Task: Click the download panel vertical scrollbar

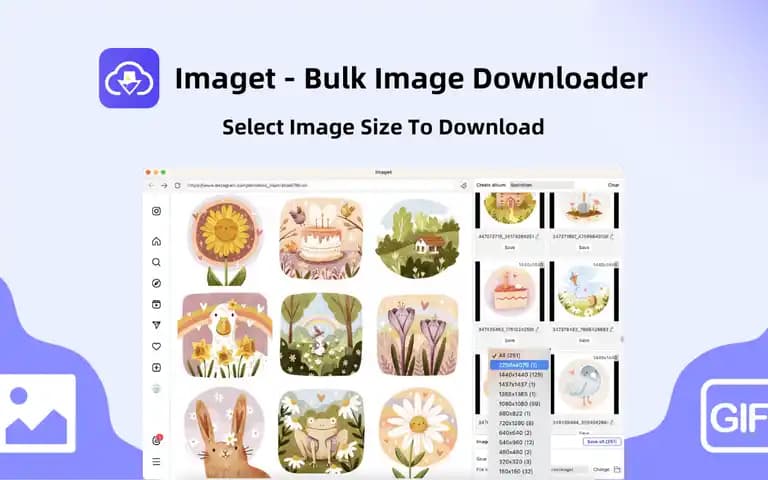Action: click(x=622, y=339)
